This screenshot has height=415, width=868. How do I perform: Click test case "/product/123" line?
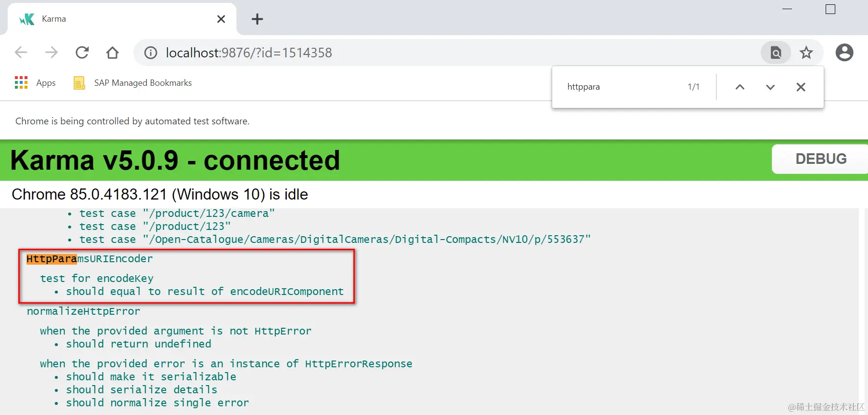pyautogui.click(x=155, y=227)
